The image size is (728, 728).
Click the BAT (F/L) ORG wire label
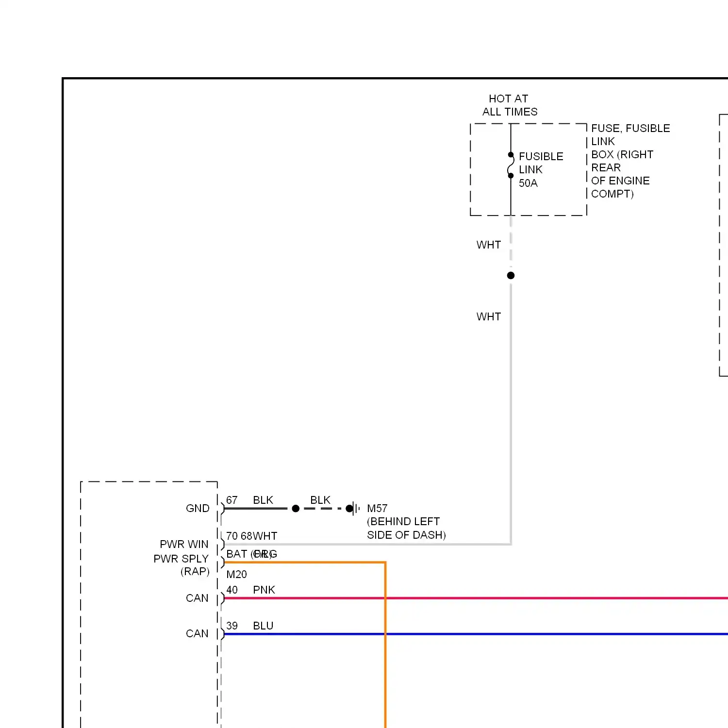click(251, 554)
